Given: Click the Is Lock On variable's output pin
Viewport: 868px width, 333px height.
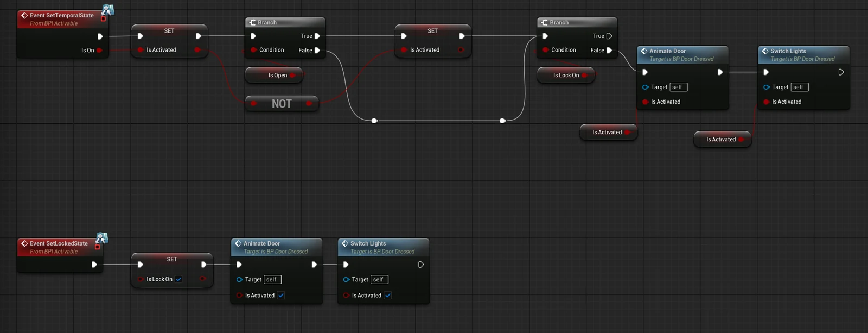Looking at the screenshot, I should click(x=584, y=76).
